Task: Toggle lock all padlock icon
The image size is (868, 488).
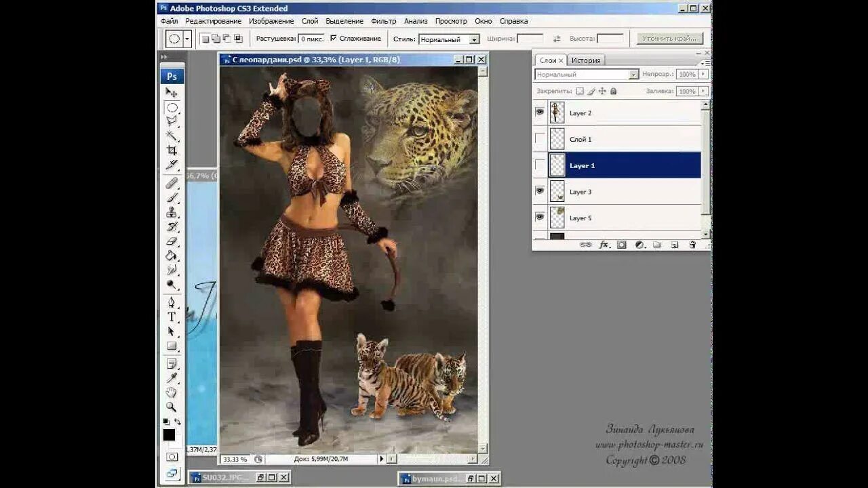Action: coord(614,91)
